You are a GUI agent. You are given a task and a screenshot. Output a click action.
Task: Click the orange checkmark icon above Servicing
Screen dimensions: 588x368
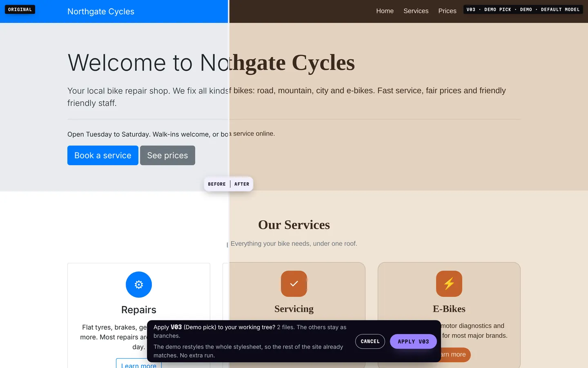(x=294, y=284)
